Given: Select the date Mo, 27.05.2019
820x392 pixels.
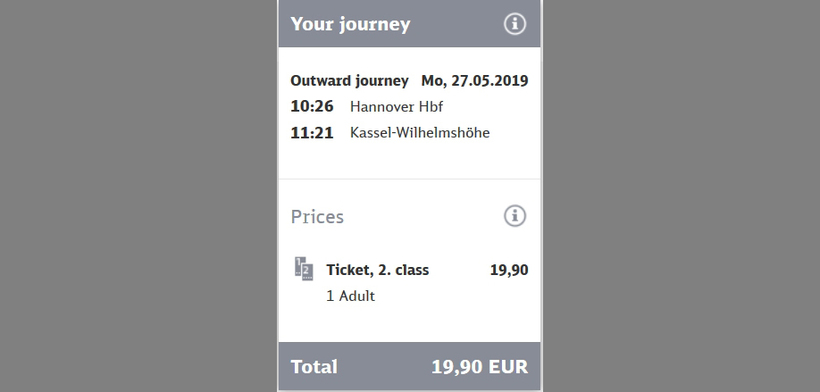Looking at the screenshot, I should tap(475, 81).
